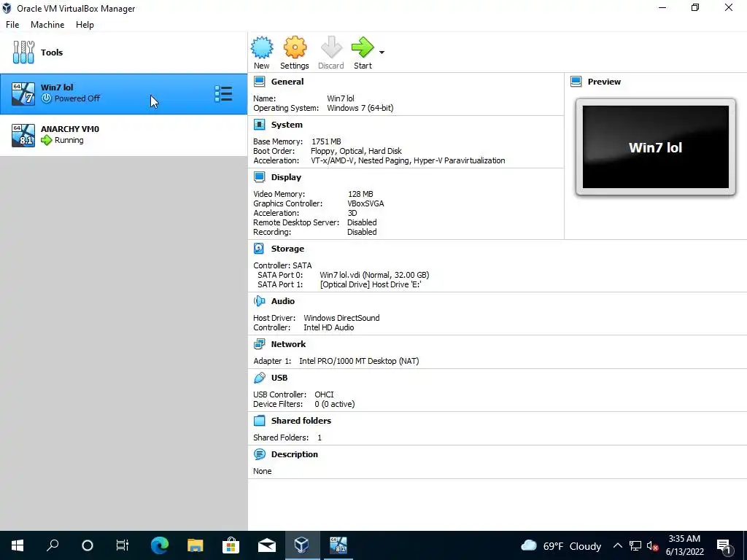The image size is (747, 560).
Task: Open the General section header
Action: [x=287, y=82]
